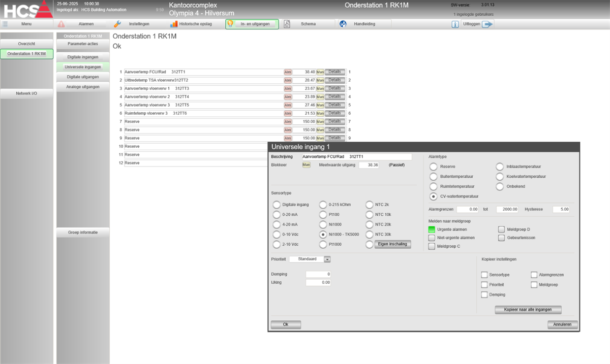Screen dimensions: 610x364
Task: Switch to Digitale ingangen section
Action: point(83,57)
